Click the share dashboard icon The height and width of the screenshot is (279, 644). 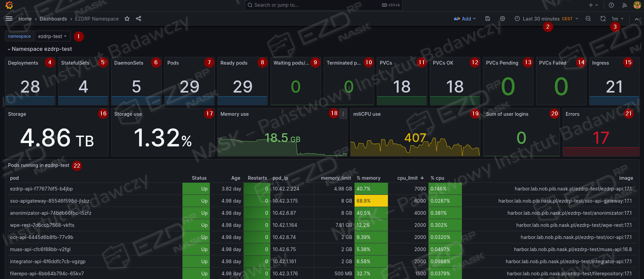pyautogui.click(x=138, y=19)
